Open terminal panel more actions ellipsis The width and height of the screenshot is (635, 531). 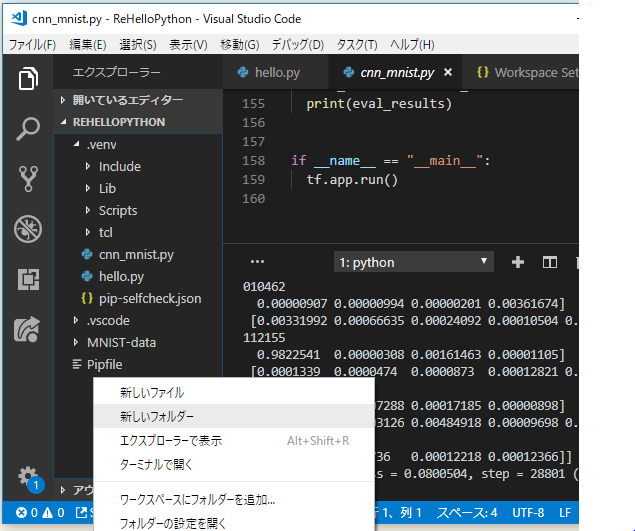[x=257, y=262]
